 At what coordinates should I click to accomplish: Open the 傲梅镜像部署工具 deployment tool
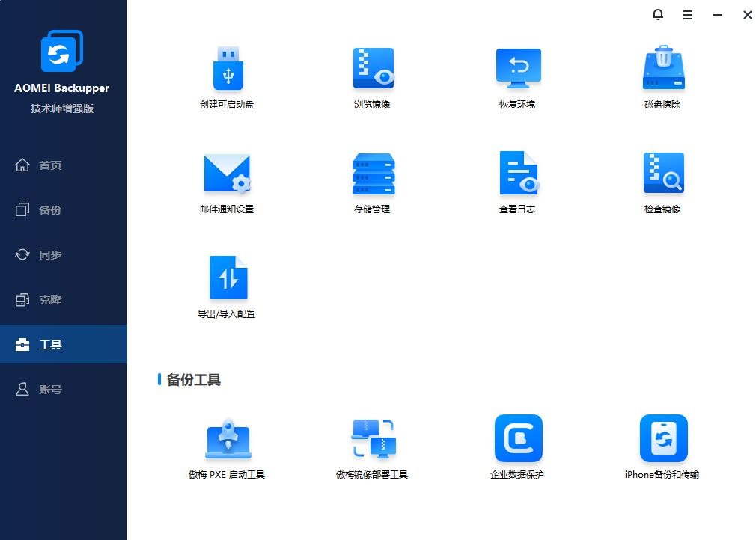point(372,444)
